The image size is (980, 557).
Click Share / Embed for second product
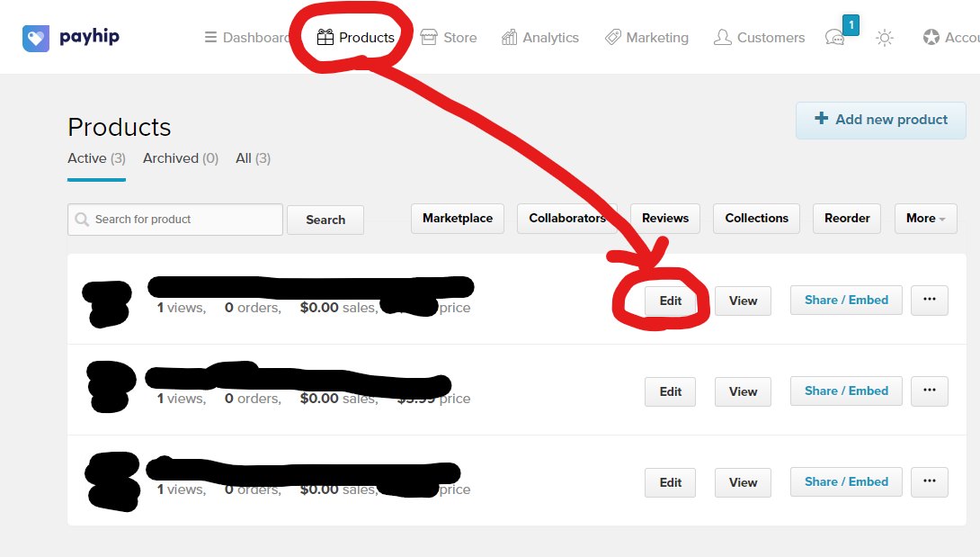(x=846, y=391)
